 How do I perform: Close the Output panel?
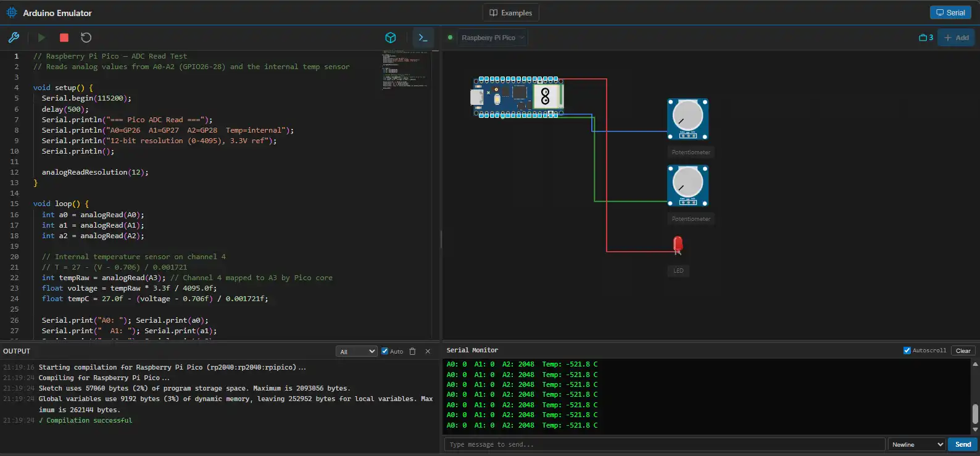tap(428, 351)
